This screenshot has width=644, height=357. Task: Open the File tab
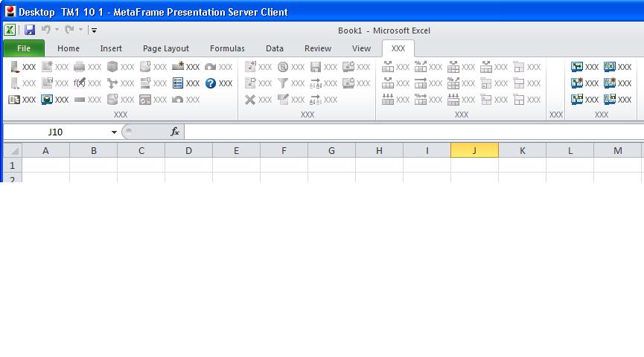[x=24, y=48]
